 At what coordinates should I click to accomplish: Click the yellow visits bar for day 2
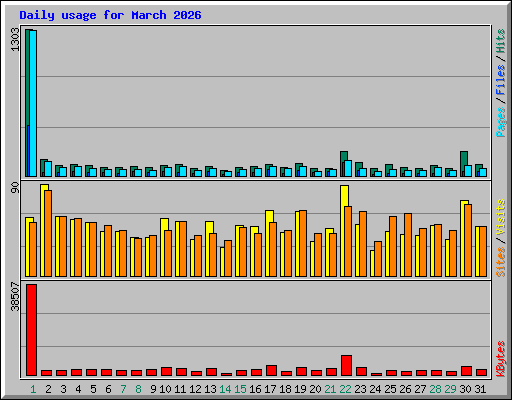click(43, 230)
